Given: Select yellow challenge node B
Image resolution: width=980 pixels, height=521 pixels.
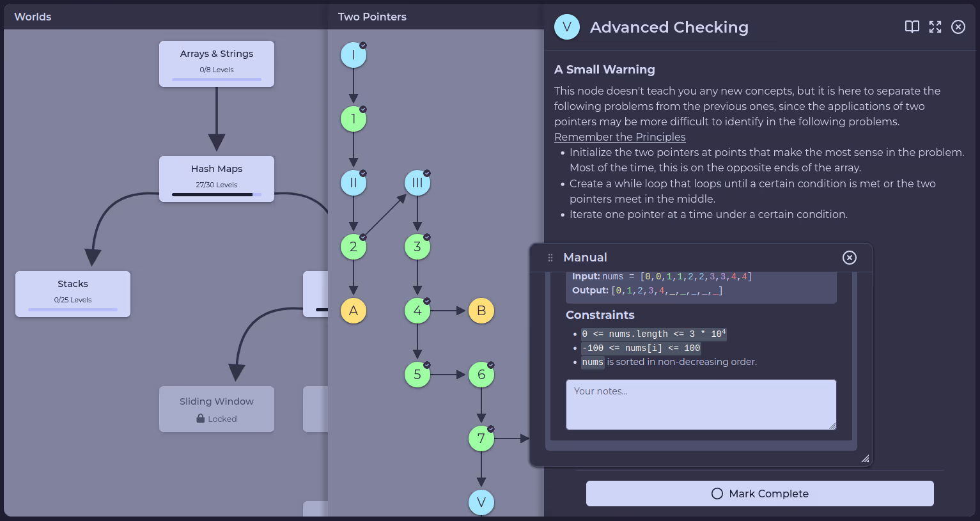Looking at the screenshot, I should (481, 311).
